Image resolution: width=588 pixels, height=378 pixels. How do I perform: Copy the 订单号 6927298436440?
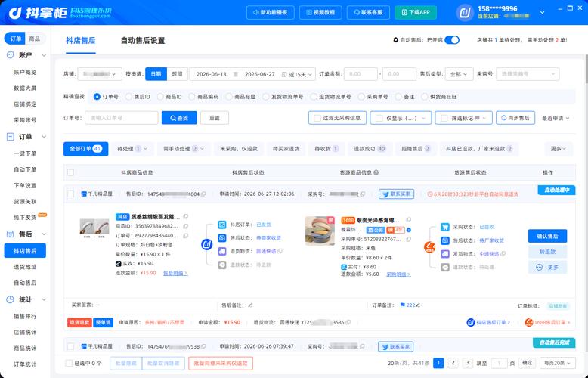(186, 236)
